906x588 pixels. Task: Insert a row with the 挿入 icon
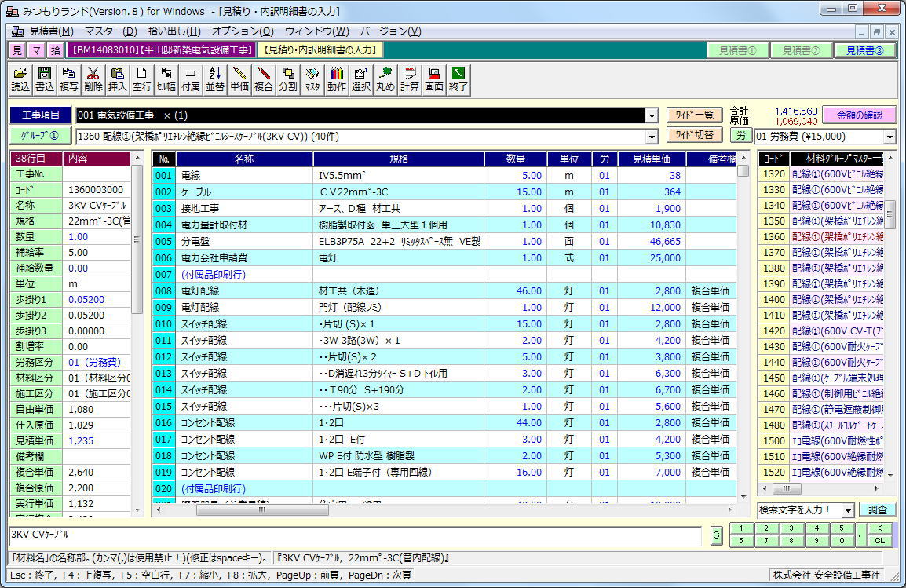pos(117,79)
